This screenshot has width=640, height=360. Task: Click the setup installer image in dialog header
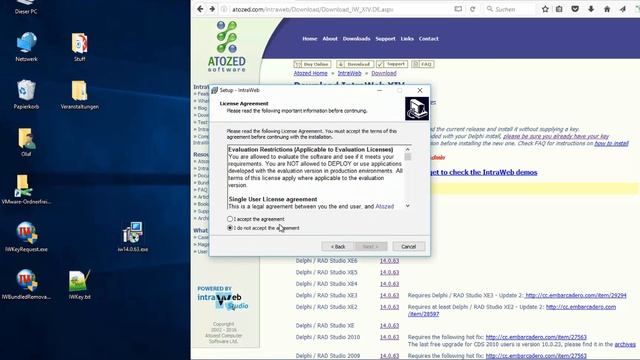click(417, 109)
